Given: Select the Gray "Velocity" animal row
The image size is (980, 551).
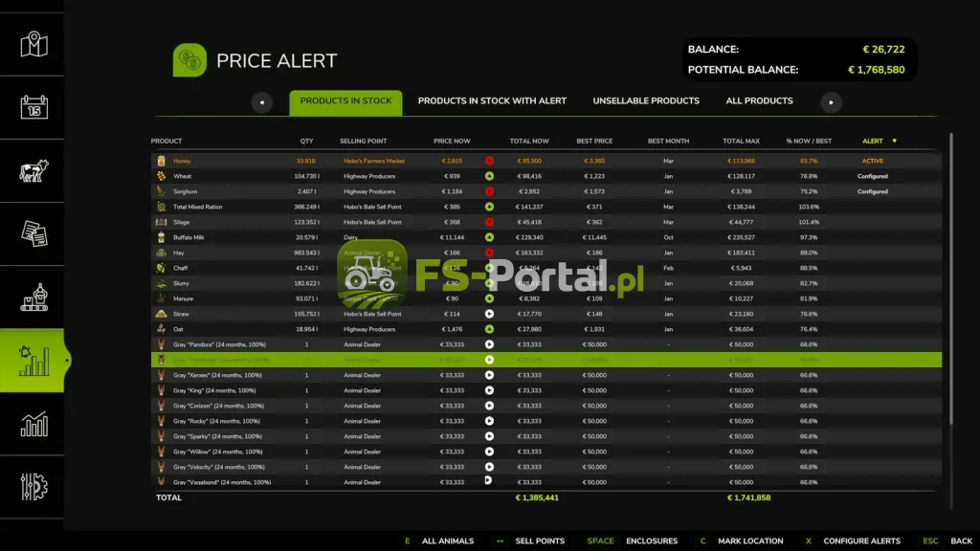Looking at the screenshot, I should pyautogui.click(x=546, y=467).
